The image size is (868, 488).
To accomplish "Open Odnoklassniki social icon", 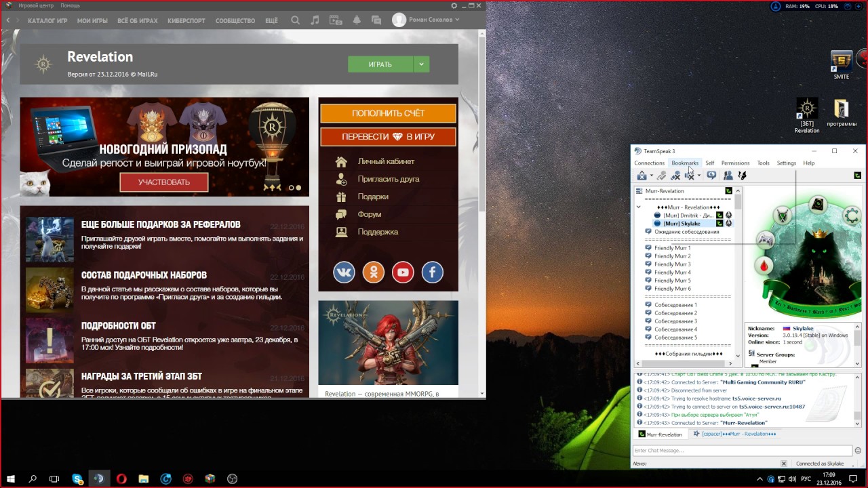I will click(374, 272).
